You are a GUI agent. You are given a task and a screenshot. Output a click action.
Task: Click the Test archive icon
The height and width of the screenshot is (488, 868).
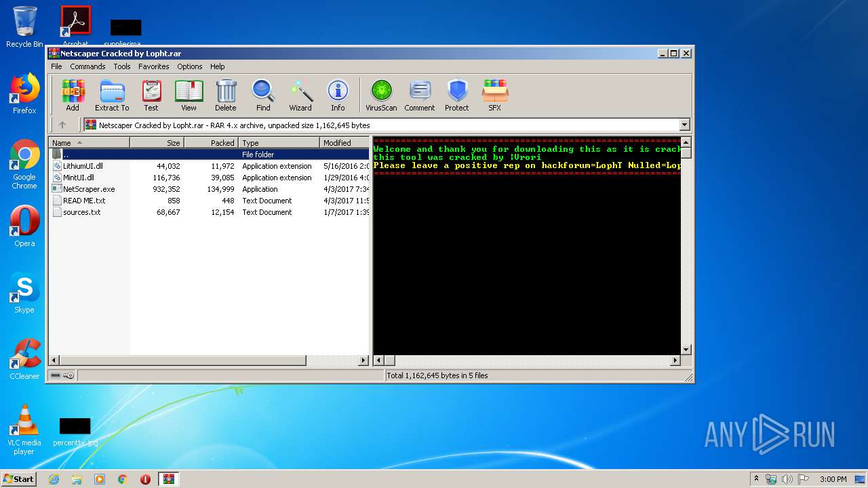(x=151, y=95)
